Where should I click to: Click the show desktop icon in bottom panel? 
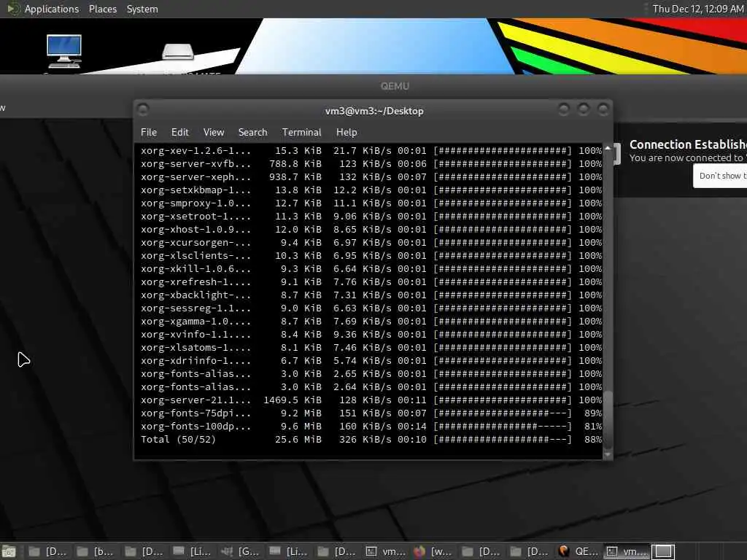[x=9, y=552]
